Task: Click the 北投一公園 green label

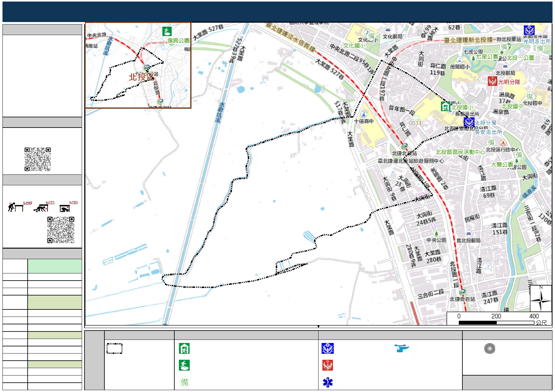Action: pos(521,58)
